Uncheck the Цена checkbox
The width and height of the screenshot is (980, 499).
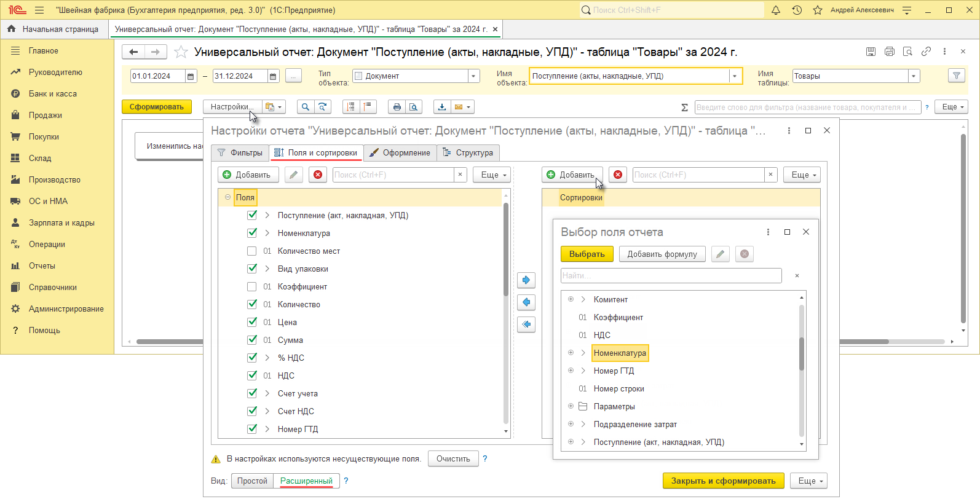coord(252,322)
